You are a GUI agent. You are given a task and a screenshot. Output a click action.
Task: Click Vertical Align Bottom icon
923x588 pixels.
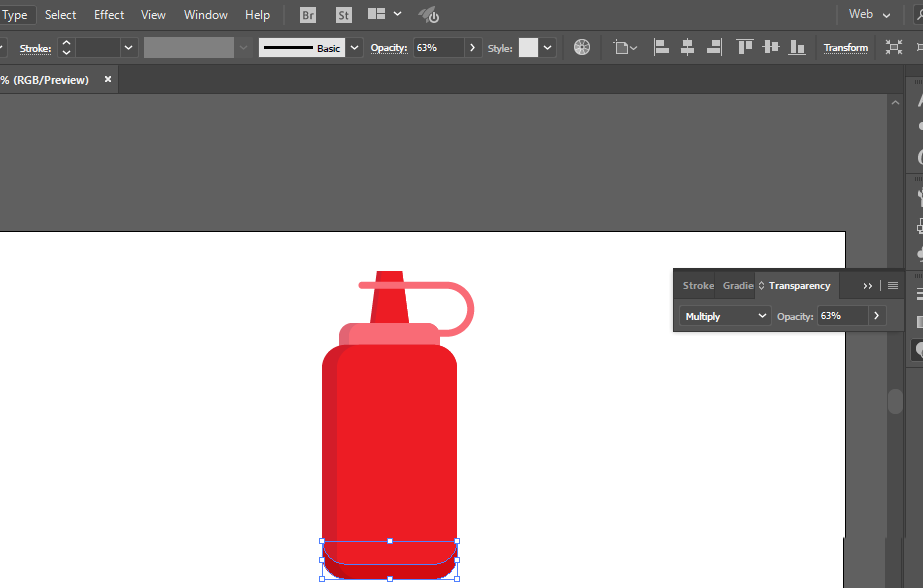797,47
